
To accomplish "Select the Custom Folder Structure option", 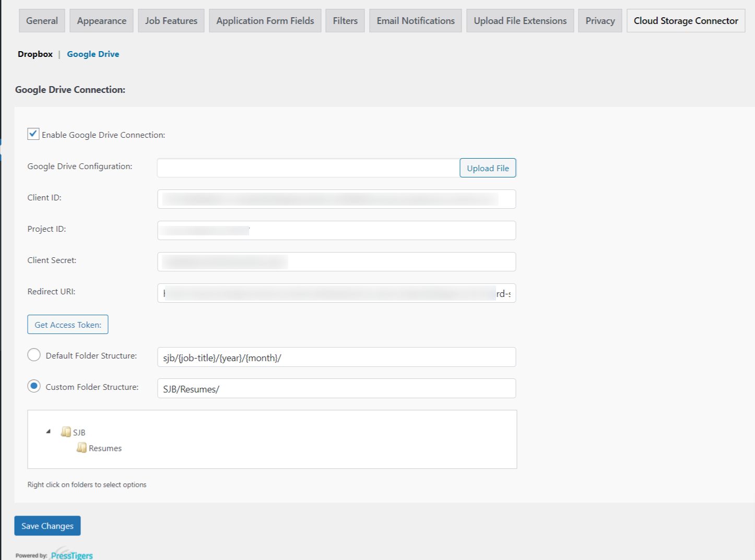I will click(33, 386).
